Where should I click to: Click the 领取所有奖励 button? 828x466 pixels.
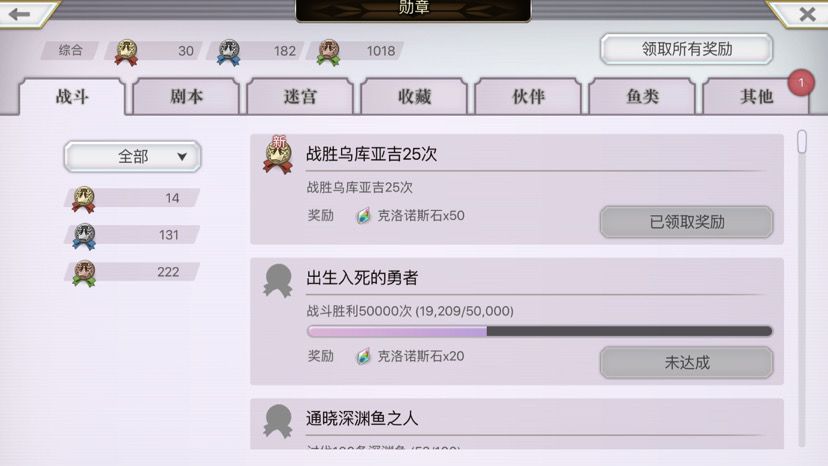(686, 49)
